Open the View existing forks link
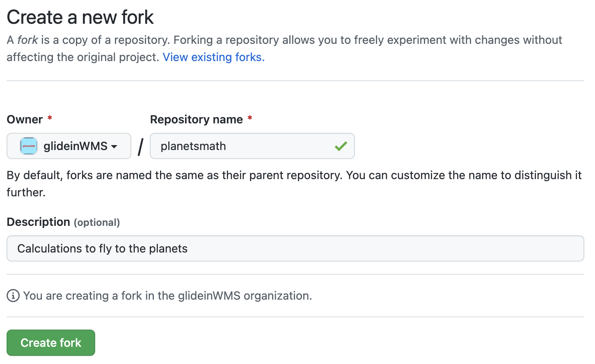The width and height of the screenshot is (595, 364). (214, 57)
